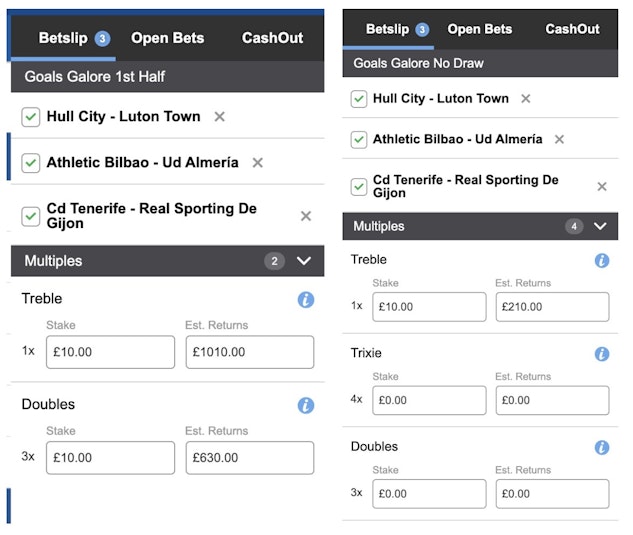The width and height of the screenshot is (633, 535).
Task: Show Doubles info in left betslip
Action: coord(306,405)
